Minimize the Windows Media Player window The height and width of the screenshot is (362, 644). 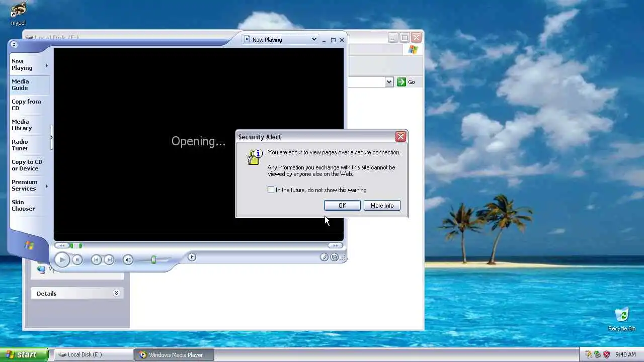[x=325, y=40]
